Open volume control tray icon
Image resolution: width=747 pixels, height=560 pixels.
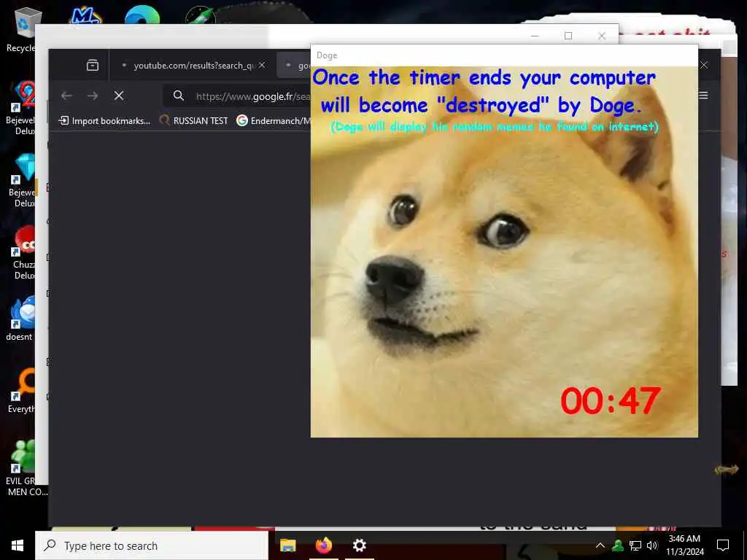point(652,545)
